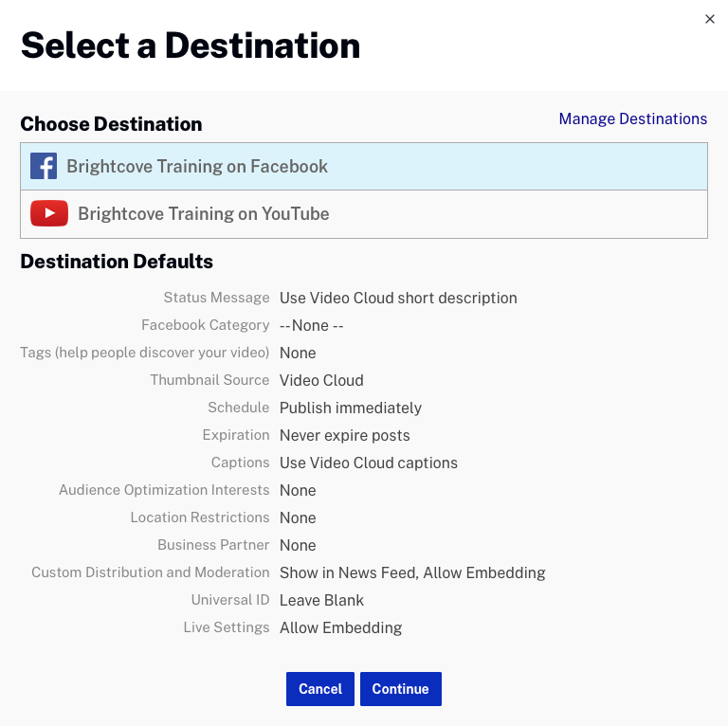Click the Status Message label
This screenshot has width=728, height=726.
coord(216,298)
